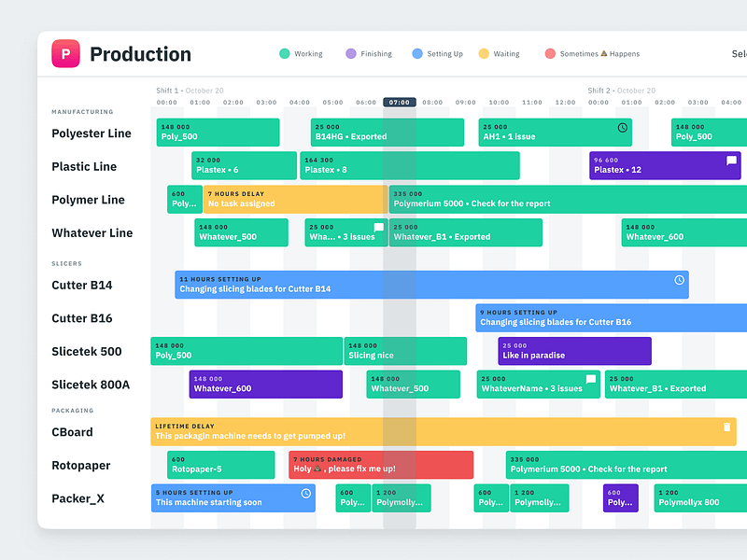Select the Rotopaper row label
747x560 pixels.
click(x=81, y=465)
